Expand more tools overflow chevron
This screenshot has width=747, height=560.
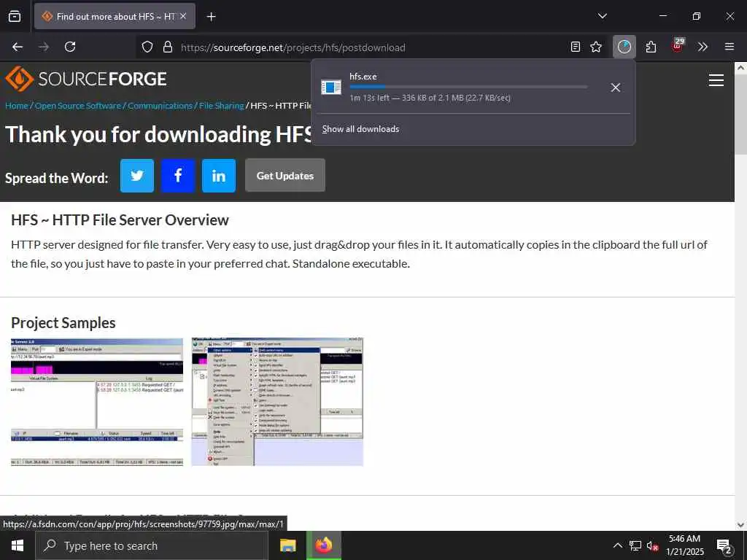click(703, 47)
